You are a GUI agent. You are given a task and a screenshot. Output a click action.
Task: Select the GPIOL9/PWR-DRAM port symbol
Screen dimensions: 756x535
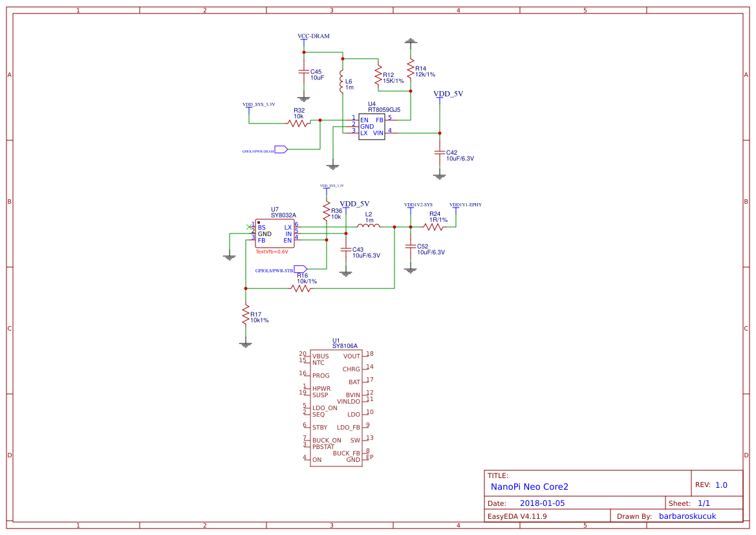point(281,149)
